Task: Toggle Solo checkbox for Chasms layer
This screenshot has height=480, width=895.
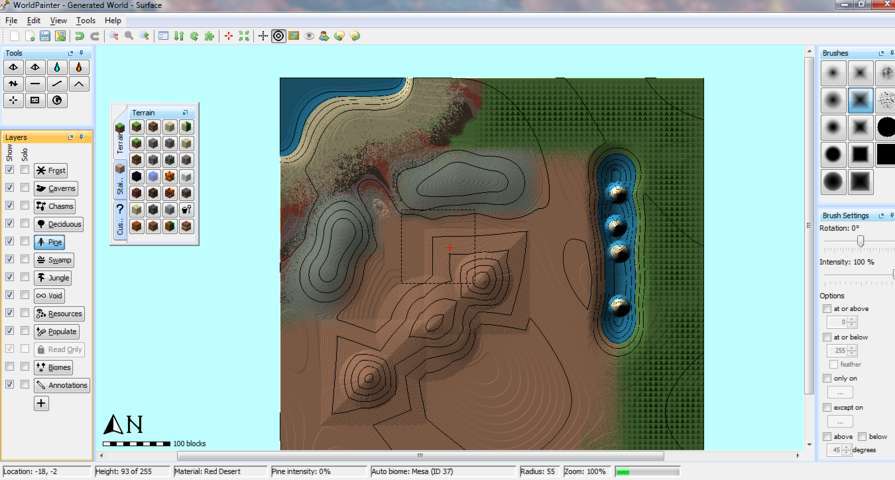Action: (24, 206)
